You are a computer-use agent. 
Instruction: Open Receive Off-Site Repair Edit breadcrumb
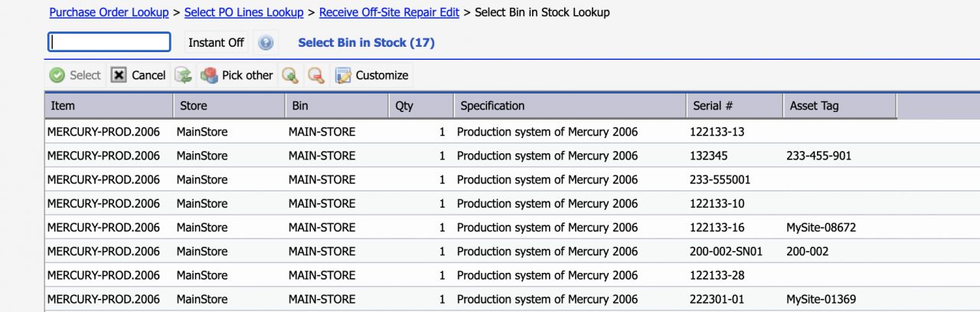point(390,12)
